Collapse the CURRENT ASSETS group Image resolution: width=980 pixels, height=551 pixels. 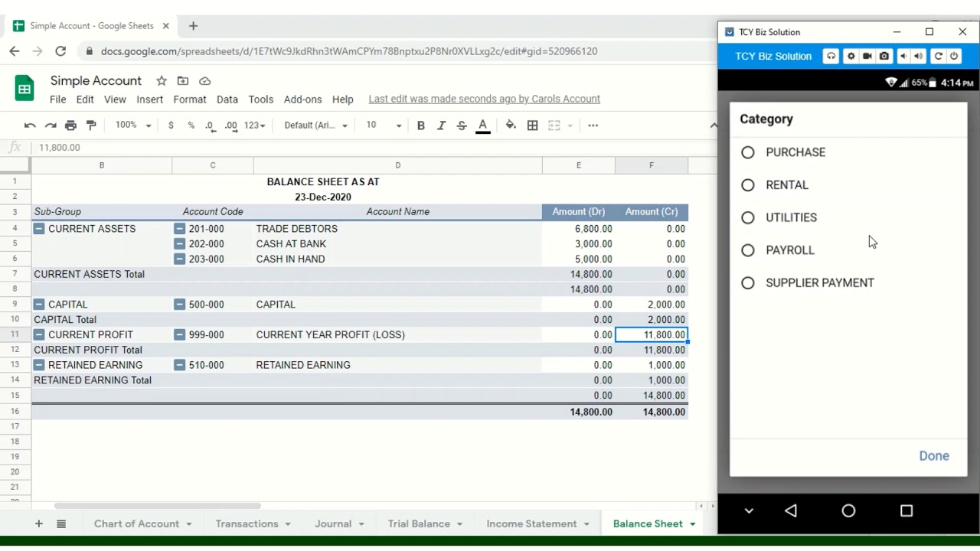[39, 229]
